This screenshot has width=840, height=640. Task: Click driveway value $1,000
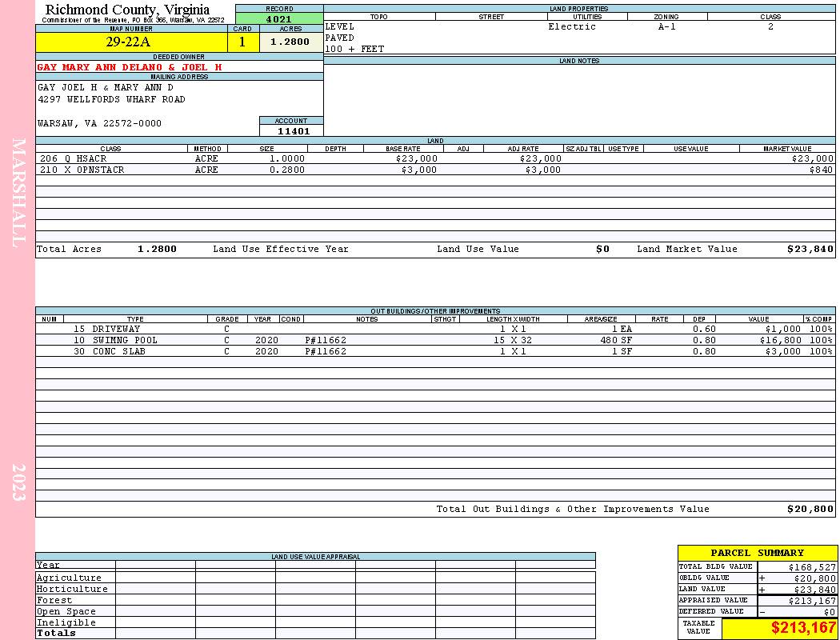pyautogui.click(x=783, y=329)
